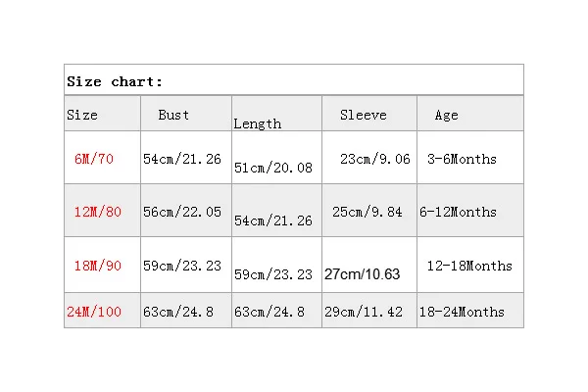
Task: Click the 56cm/22.05 bust value
Action: click(x=182, y=212)
